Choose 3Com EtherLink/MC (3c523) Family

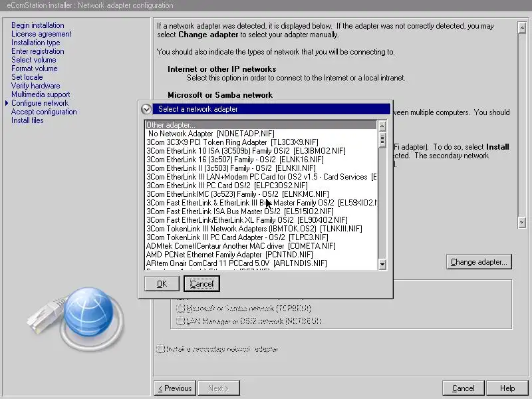coord(261,194)
